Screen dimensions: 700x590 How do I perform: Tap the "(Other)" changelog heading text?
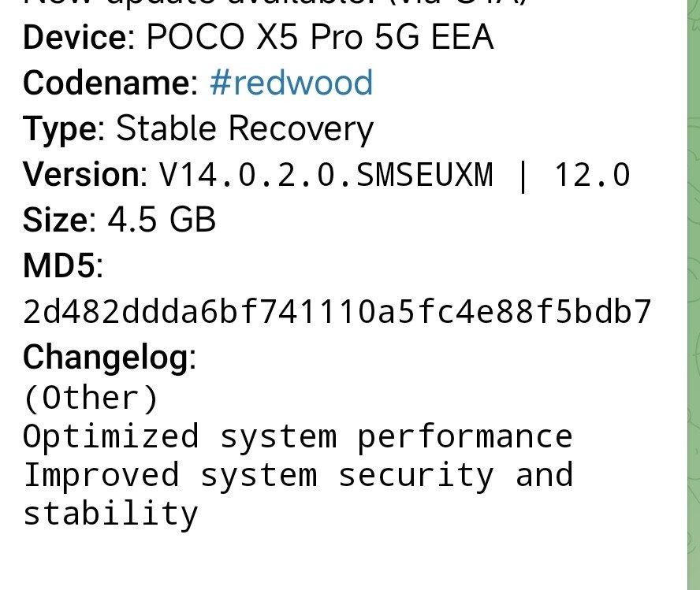[x=91, y=398]
